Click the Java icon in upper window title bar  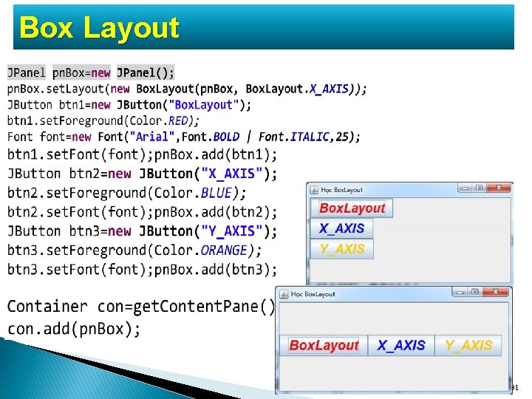point(314,190)
